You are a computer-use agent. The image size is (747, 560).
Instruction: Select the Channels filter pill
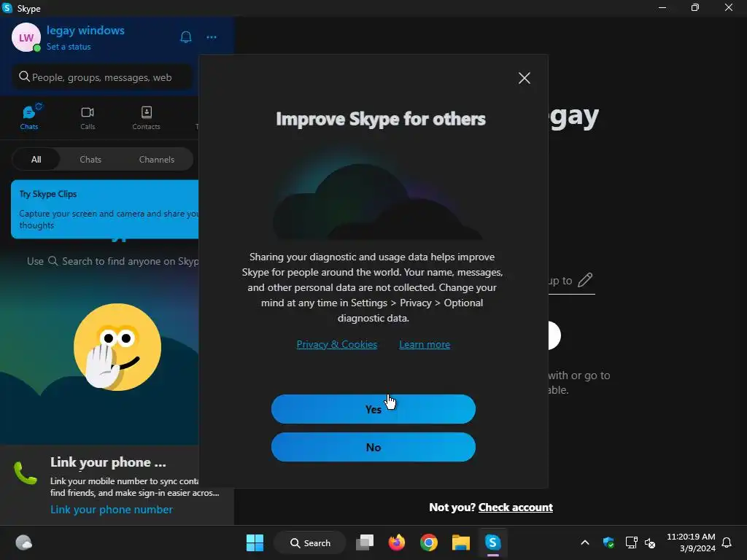[x=157, y=160]
